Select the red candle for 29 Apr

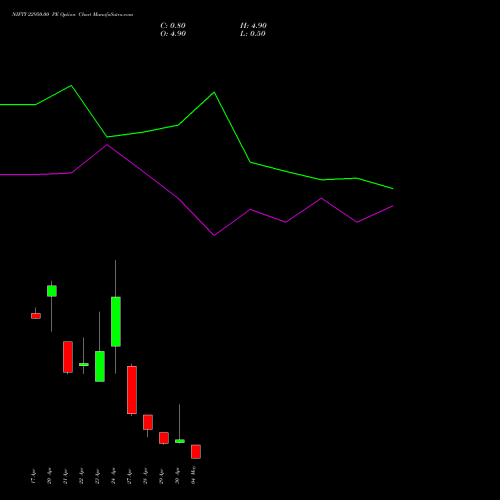click(164, 438)
